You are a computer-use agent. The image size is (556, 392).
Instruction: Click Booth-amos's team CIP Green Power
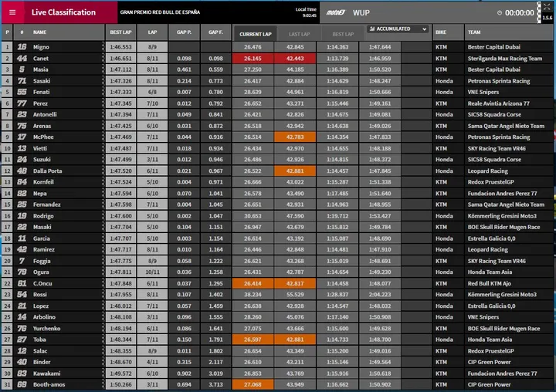pos(489,384)
